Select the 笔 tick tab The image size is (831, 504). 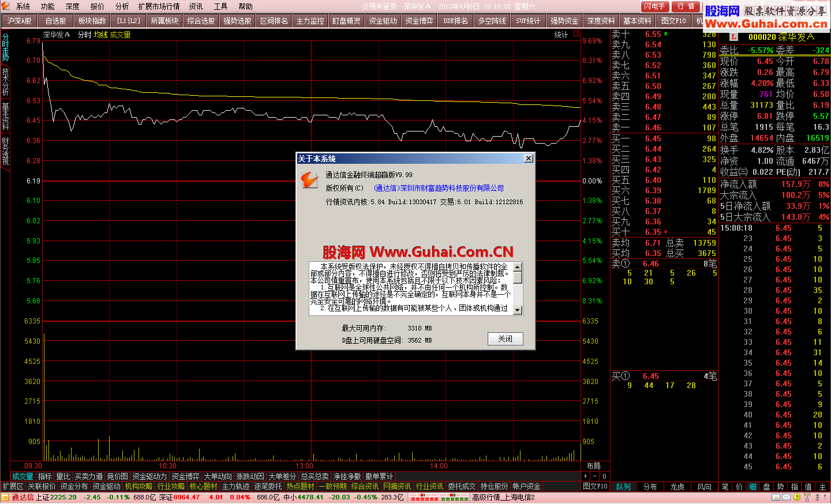click(x=725, y=487)
